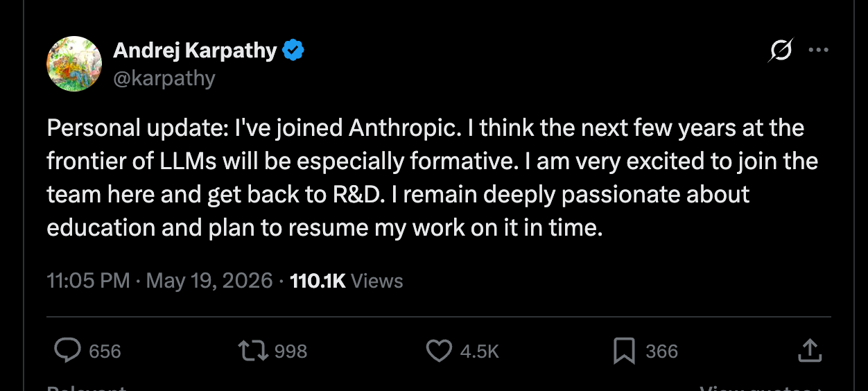Screen dimensions: 868x391
Task: Open Andrej Karpathy's profile picture
Action: [74, 64]
